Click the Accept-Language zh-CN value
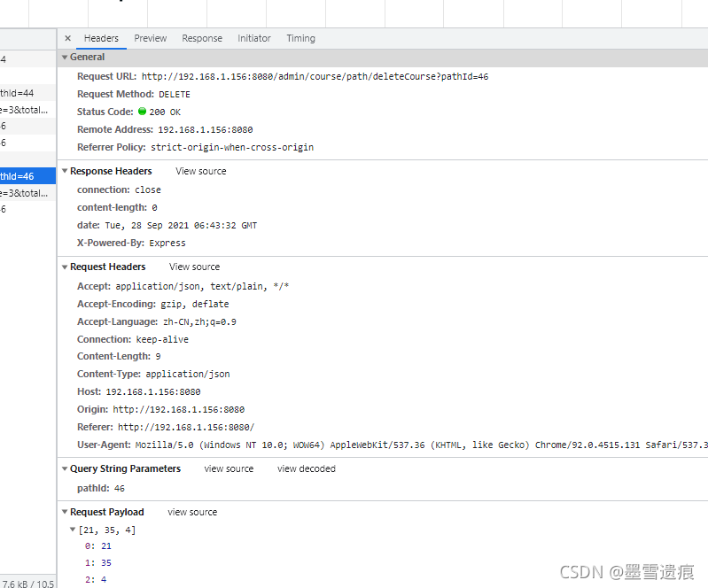The width and height of the screenshot is (708, 588). coord(199,321)
